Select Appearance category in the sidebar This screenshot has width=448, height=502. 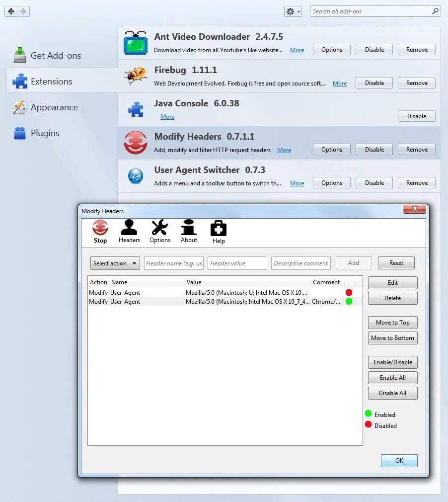62,107
